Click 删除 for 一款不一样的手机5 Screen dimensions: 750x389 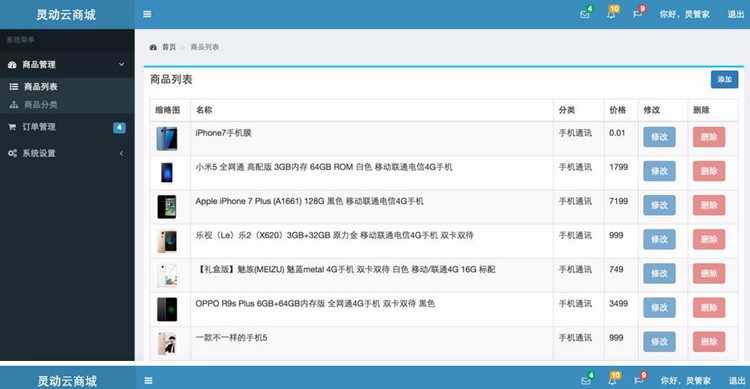coord(709,342)
